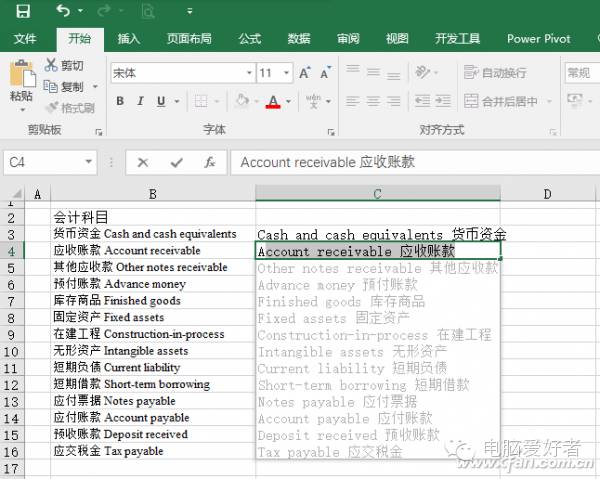Open the 文件 menu
The width and height of the screenshot is (600, 479).
point(25,39)
